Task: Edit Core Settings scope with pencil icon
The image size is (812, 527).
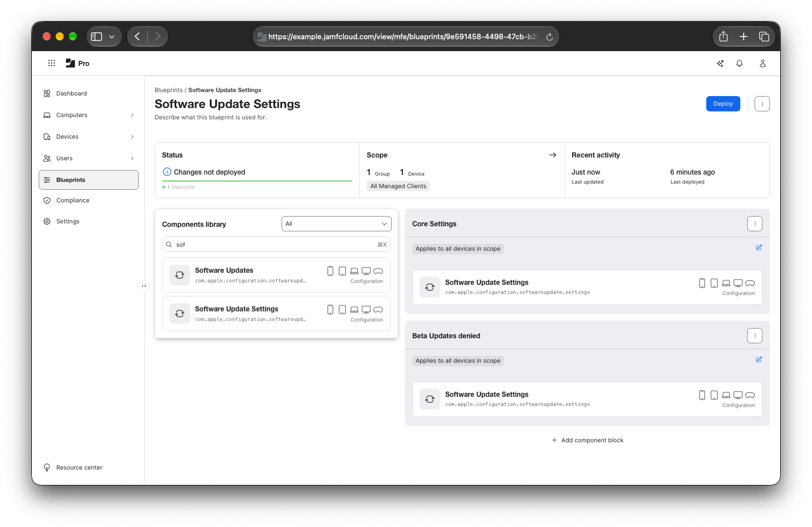Action: click(x=759, y=247)
